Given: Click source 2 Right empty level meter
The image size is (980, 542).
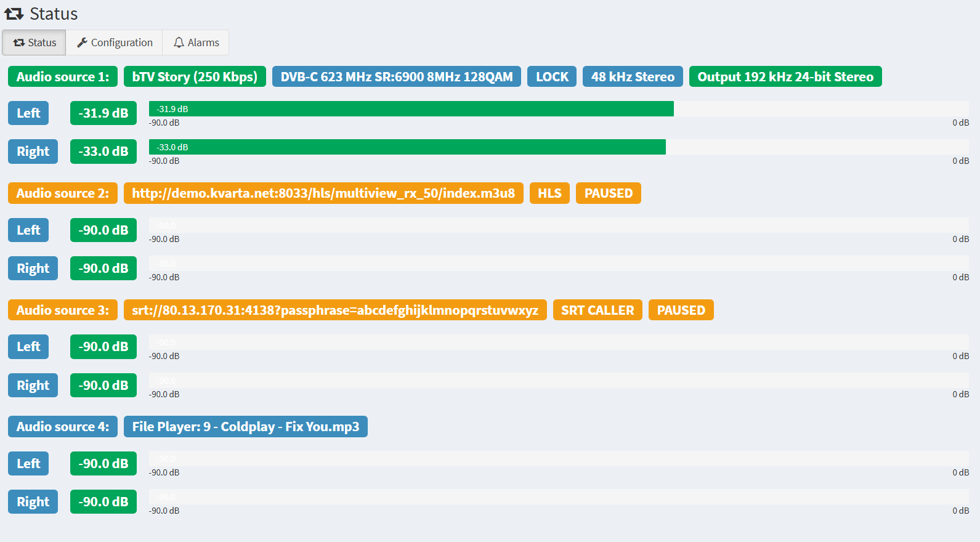Looking at the screenshot, I should (559, 264).
